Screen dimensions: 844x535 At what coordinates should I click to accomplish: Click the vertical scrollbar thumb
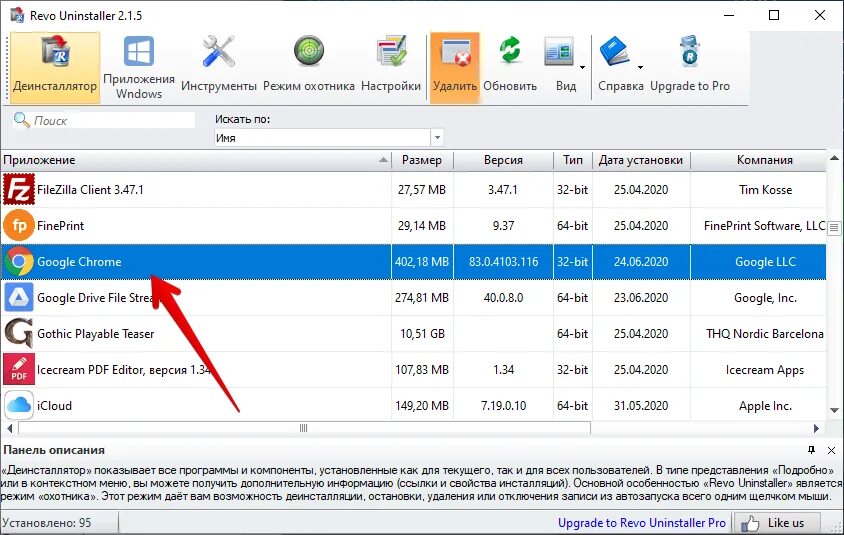pyautogui.click(x=834, y=227)
